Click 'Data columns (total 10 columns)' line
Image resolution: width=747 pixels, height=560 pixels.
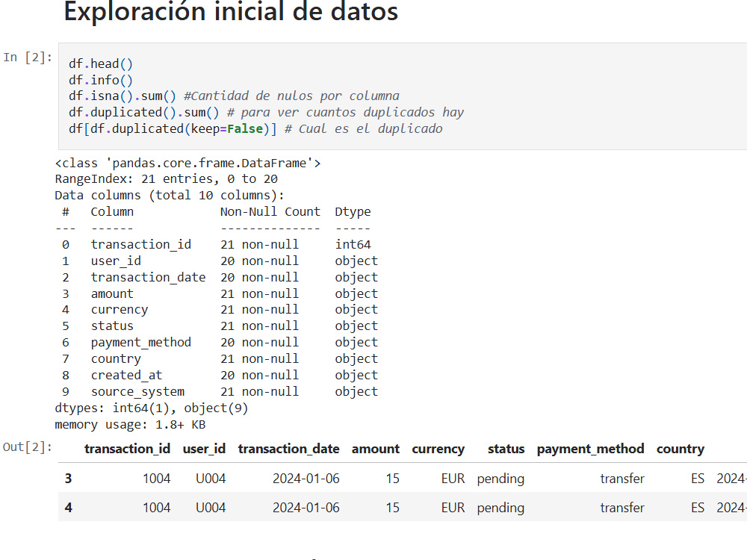tap(169, 195)
